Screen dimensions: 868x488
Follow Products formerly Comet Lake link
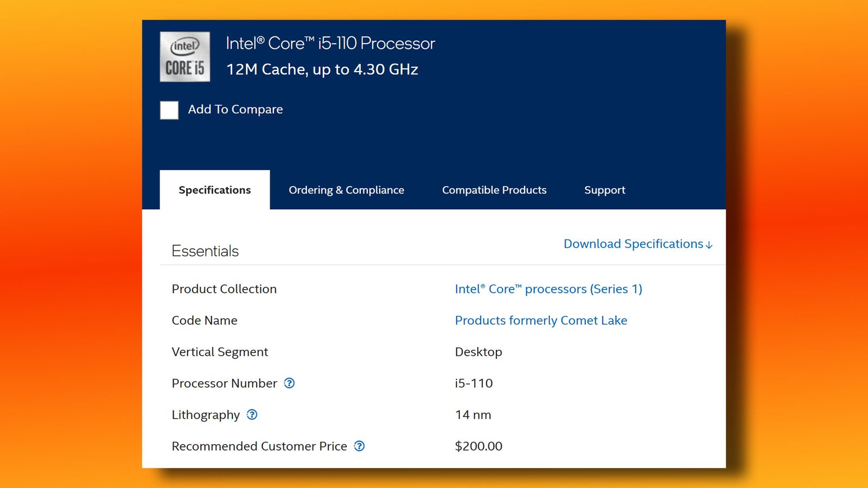541,320
